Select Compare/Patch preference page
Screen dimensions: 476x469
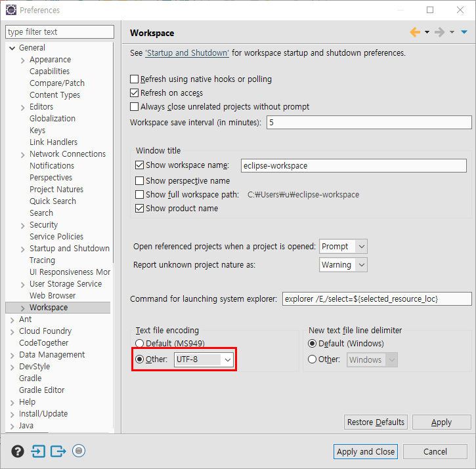click(x=57, y=83)
